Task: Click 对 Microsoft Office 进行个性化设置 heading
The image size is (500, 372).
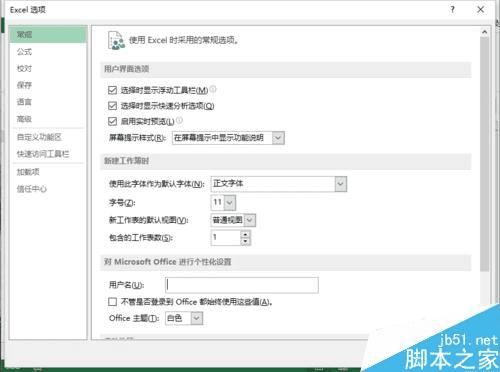Action: click(168, 262)
